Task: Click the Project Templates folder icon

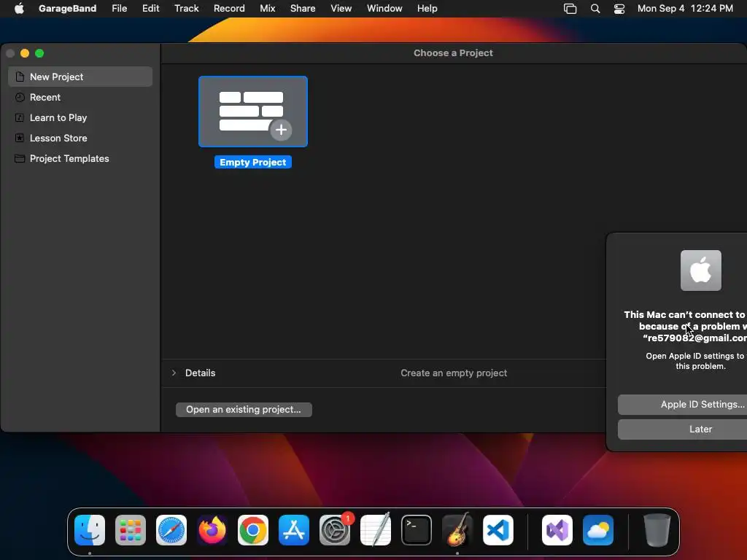Action: (20, 158)
